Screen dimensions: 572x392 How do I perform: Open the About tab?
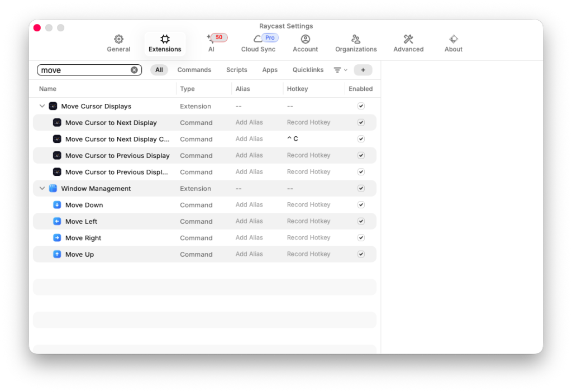[453, 44]
